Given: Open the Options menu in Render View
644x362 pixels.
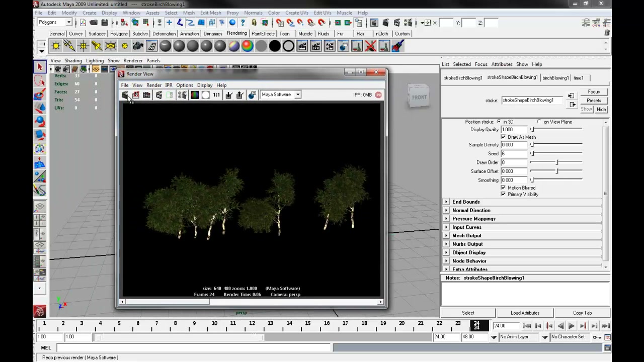Looking at the screenshot, I should 185,85.
